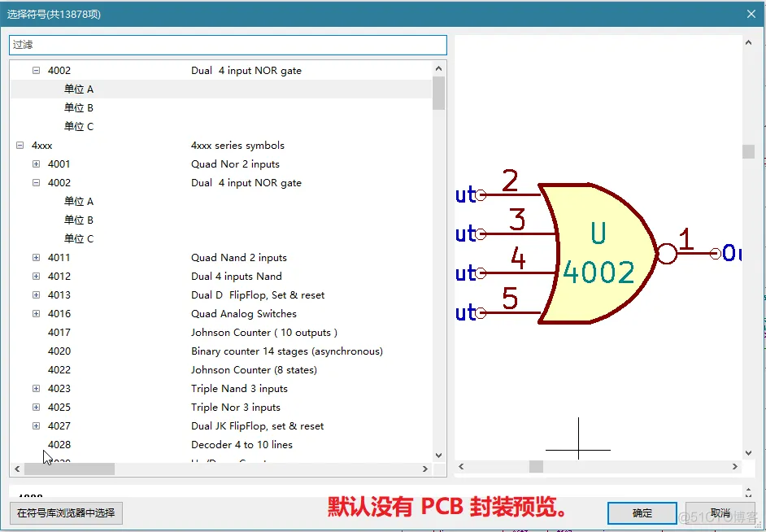Click 'Dual JK FlipFlop, set & reset' text
Image resolution: width=766 pixels, height=532 pixels.
(258, 426)
